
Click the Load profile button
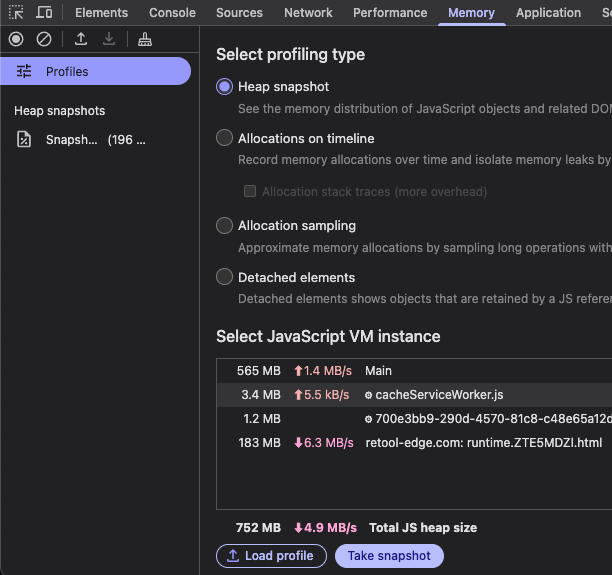click(x=270, y=556)
